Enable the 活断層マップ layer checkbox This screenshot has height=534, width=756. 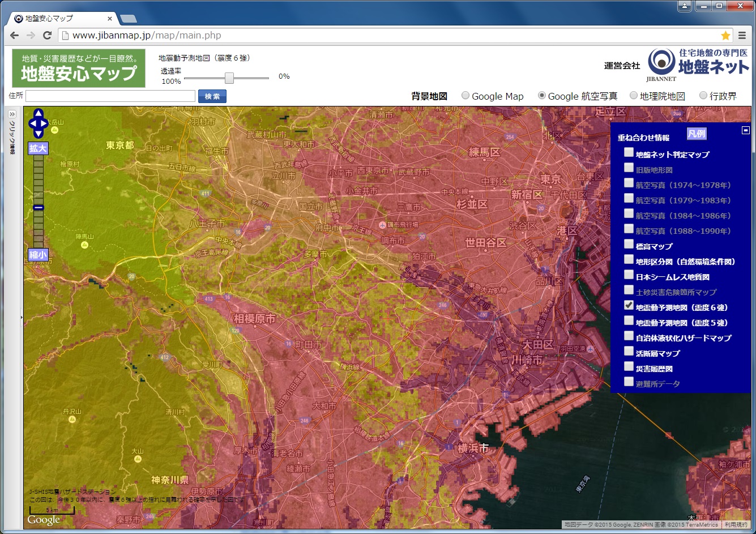tap(629, 351)
